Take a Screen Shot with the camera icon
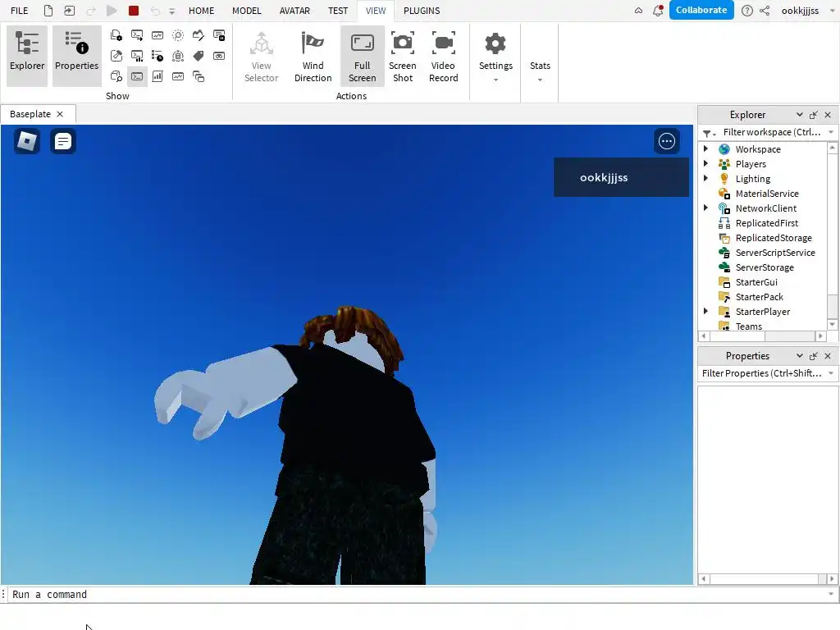Image resolution: width=840 pixels, height=630 pixels. pos(402,43)
